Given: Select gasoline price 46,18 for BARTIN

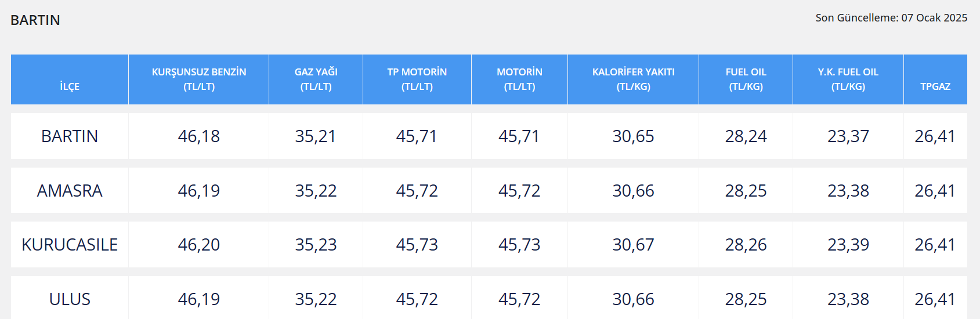Looking at the screenshot, I should [x=199, y=136].
